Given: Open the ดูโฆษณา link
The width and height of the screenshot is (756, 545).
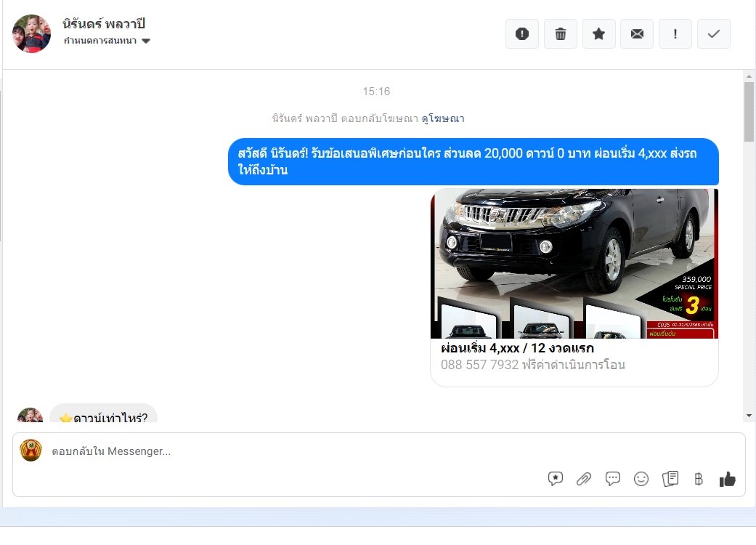Looking at the screenshot, I should 443,118.
